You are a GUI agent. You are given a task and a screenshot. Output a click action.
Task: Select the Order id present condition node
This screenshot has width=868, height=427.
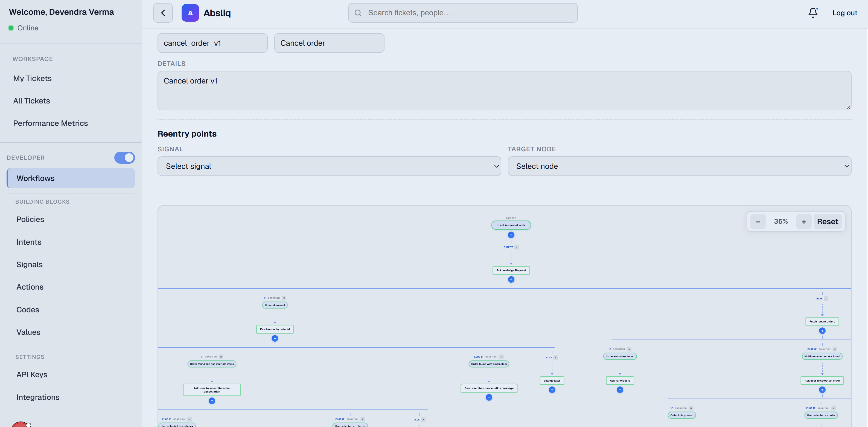tap(275, 305)
